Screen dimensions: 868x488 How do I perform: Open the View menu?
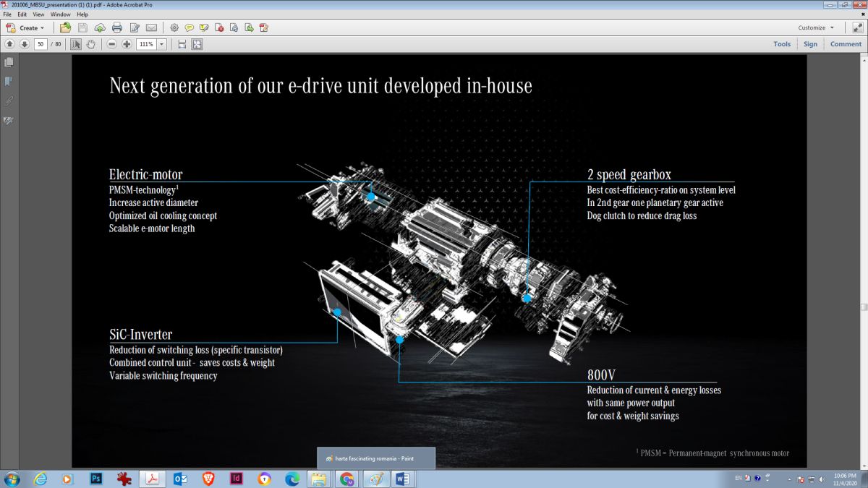point(38,14)
